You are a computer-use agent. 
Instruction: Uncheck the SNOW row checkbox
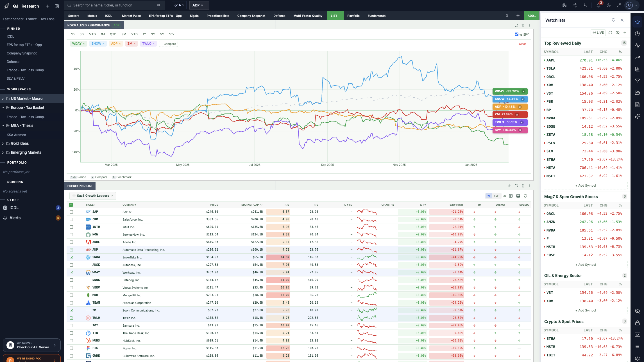point(71,257)
